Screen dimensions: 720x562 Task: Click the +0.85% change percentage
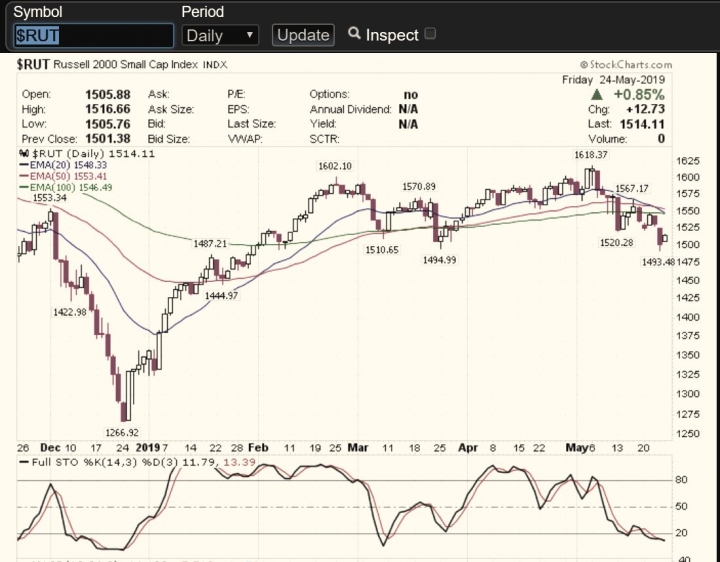coord(639,95)
